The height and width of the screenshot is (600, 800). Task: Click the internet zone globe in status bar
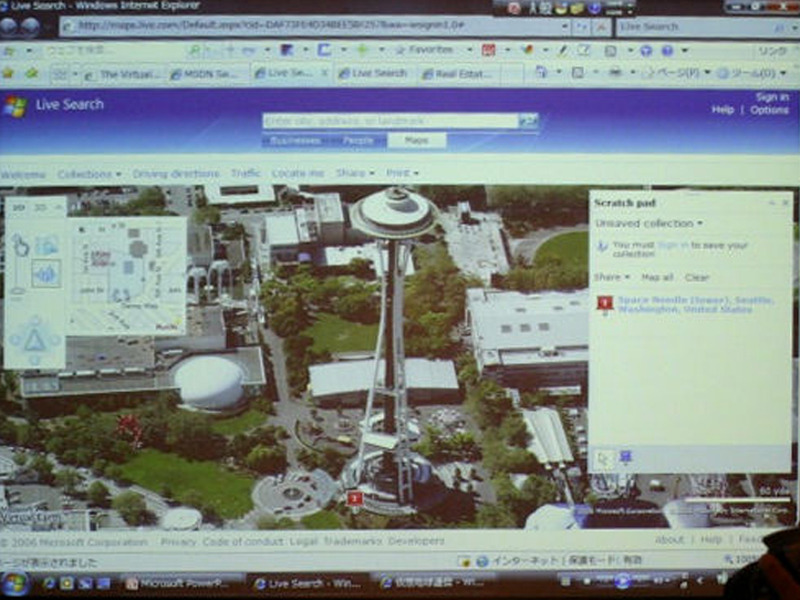tap(482, 561)
